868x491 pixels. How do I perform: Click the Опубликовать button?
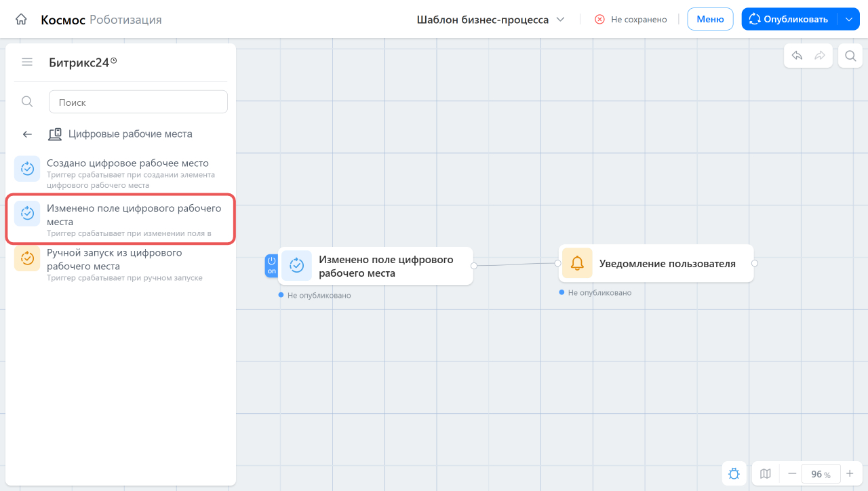pyautogui.click(x=789, y=19)
